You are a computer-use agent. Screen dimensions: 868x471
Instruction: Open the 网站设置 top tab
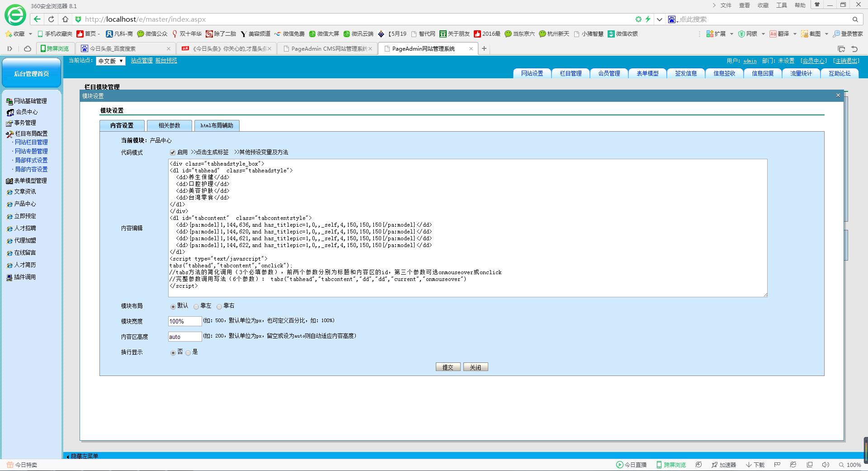pos(532,73)
